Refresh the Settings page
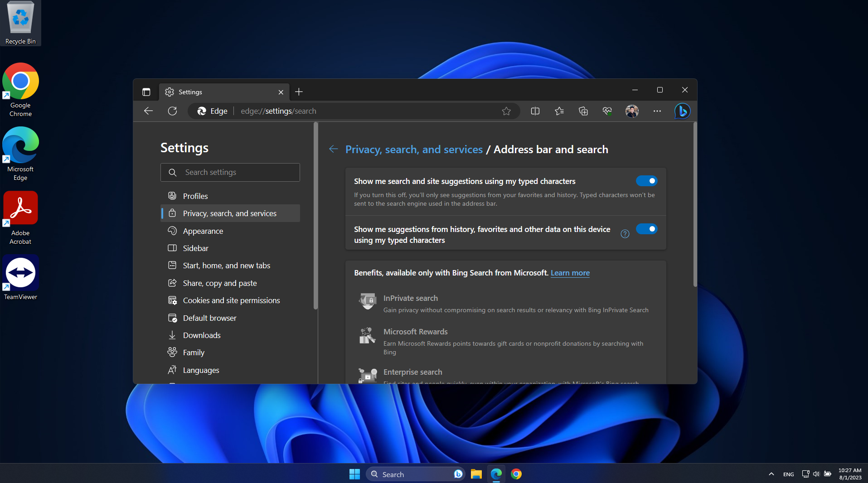868x483 pixels. pos(172,111)
